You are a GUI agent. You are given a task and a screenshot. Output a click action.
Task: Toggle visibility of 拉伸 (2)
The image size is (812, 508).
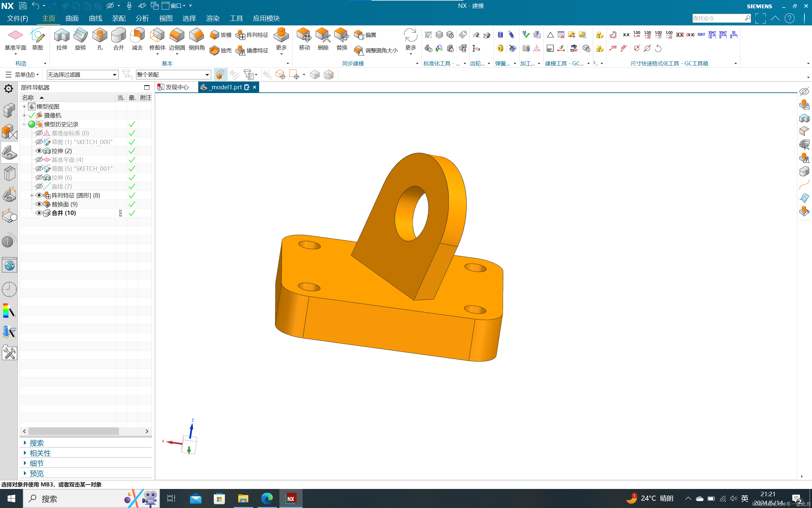click(x=39, y=151)
